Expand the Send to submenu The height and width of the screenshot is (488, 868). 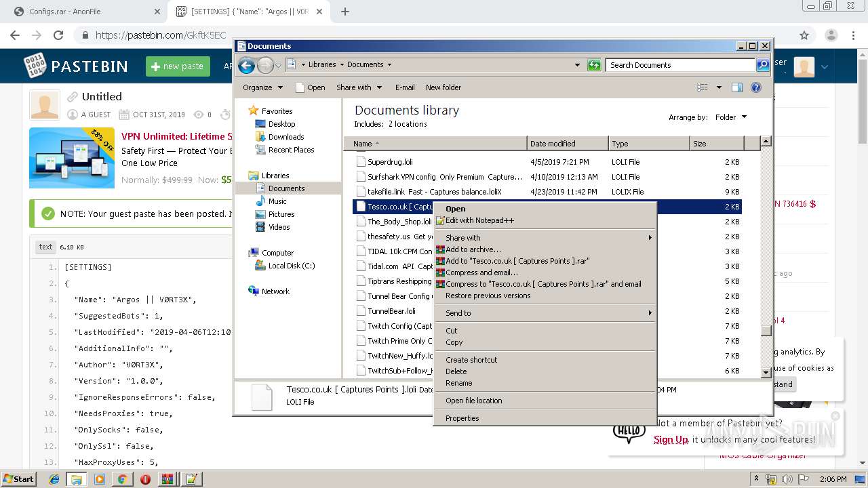click(545, 313)
